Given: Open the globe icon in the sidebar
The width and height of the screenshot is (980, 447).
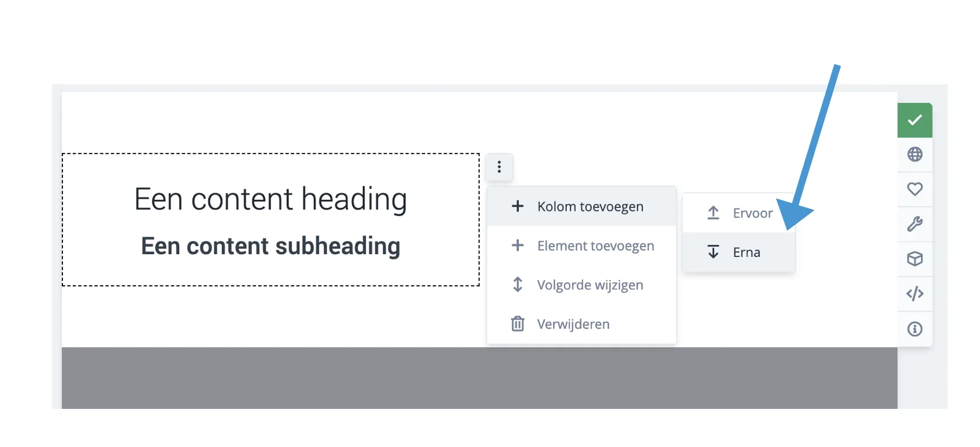Looking at the screenshot, I should point(915,154).
